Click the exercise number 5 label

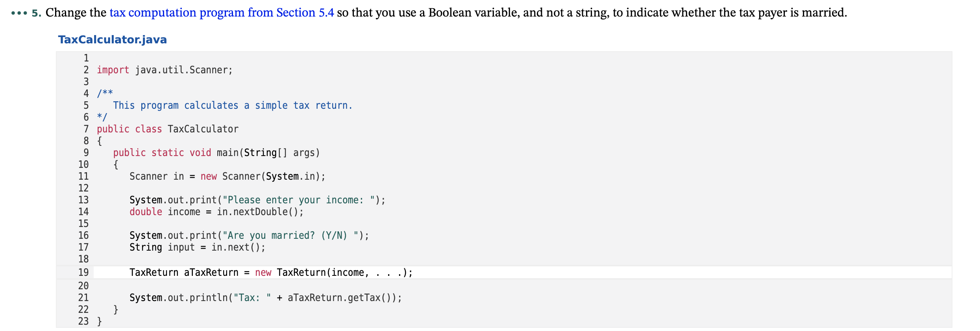pos(36,13)
